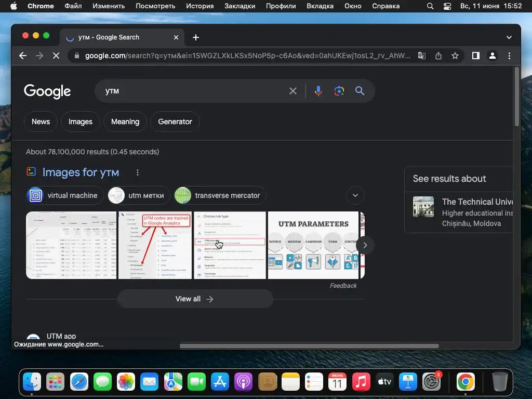Open App Store from the Dock
The image size is (532, 399).
coord(220,382)
